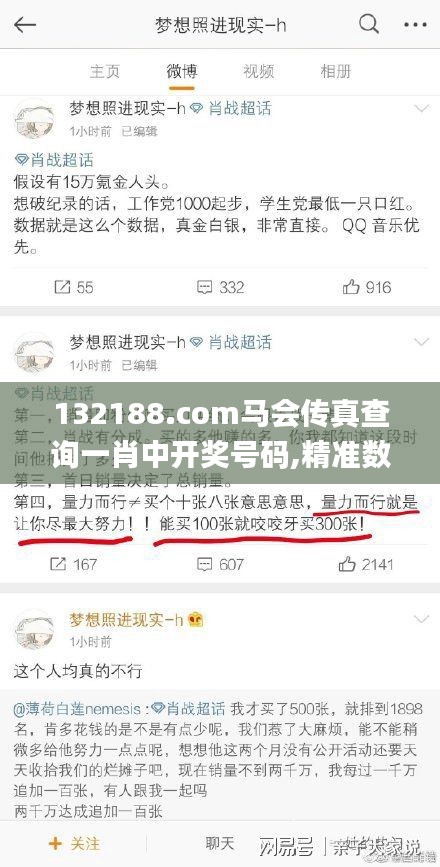Open the three-dot more options menu
The image size is (440, 867).
coord(415,25)
